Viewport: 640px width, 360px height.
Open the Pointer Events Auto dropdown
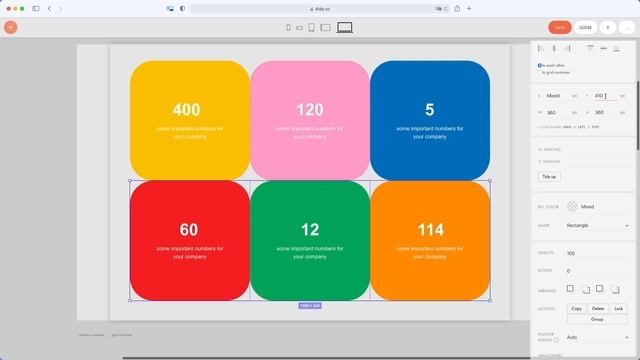point(597,338)
